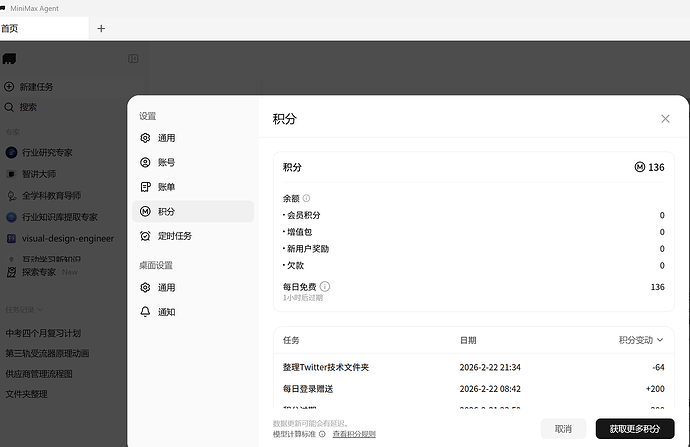The height and width of the screenshot is (447, 690).
Task: Open the 账号 settings page
Action: point(193,162)
